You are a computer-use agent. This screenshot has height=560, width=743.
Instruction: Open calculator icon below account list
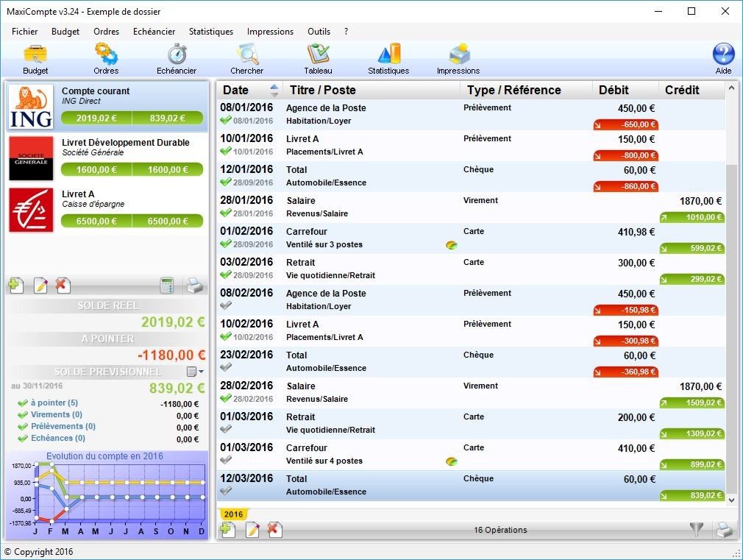167,286
